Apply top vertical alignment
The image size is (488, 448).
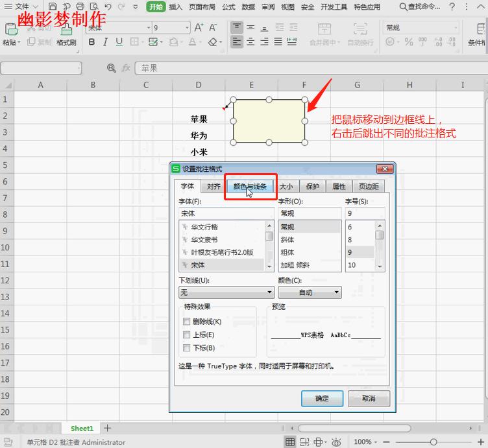pyautogui.click(x=237, y=27)
